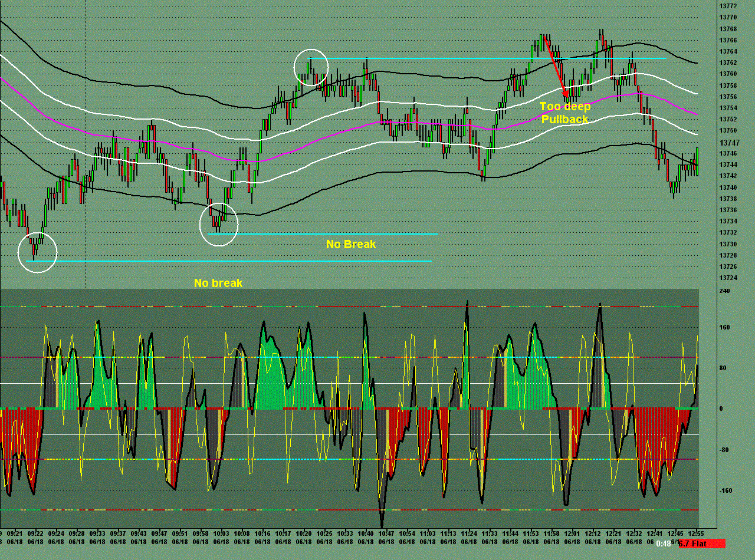Click the 13762 price axis label

[x=728, y=63]
